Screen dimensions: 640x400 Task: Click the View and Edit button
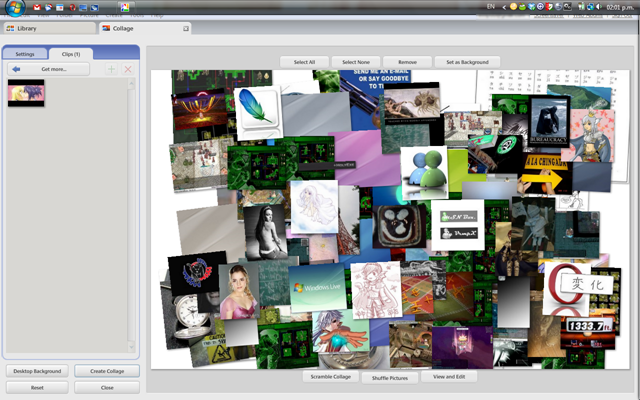click(449, 376)
